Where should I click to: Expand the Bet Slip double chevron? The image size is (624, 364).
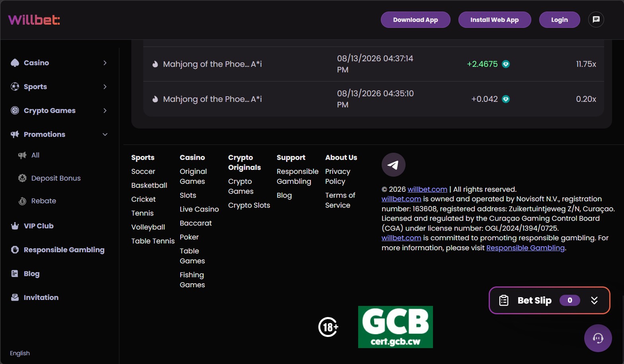[x=594, y=300]
